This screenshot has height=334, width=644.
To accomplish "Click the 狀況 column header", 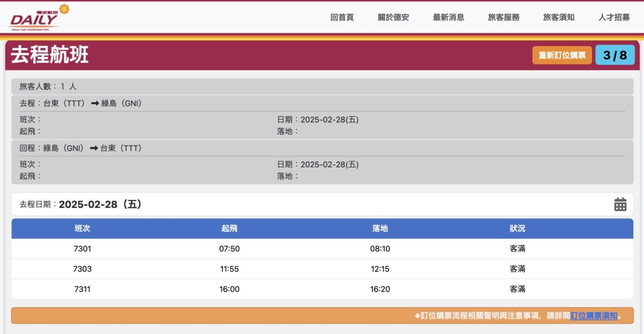I will pyautogui.click(x=517, y=228).
